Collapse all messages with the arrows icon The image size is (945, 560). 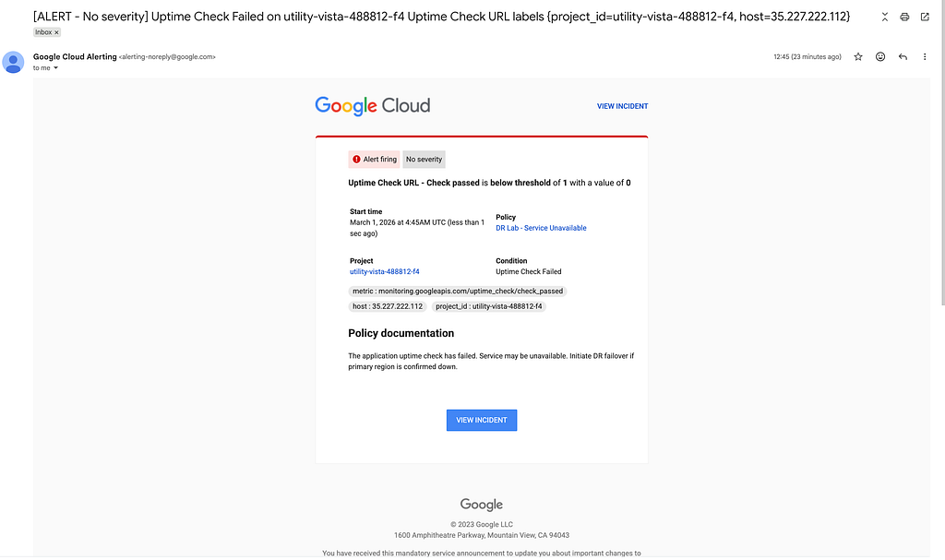(884, 17)
